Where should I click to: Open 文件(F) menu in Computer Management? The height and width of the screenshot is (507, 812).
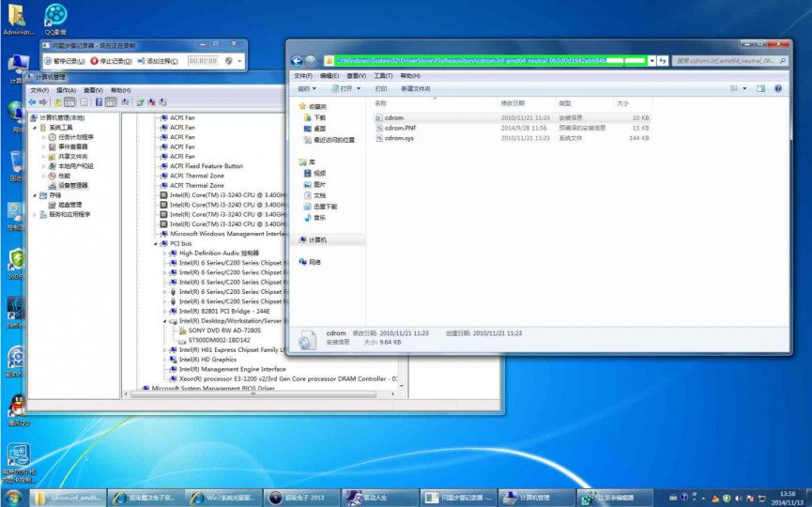coord(39,90)
